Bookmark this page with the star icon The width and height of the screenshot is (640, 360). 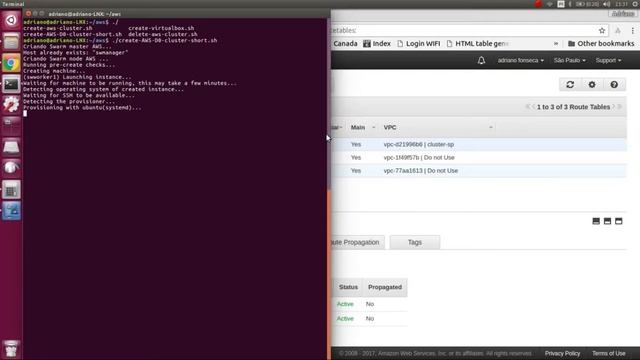tap(602, 31)
